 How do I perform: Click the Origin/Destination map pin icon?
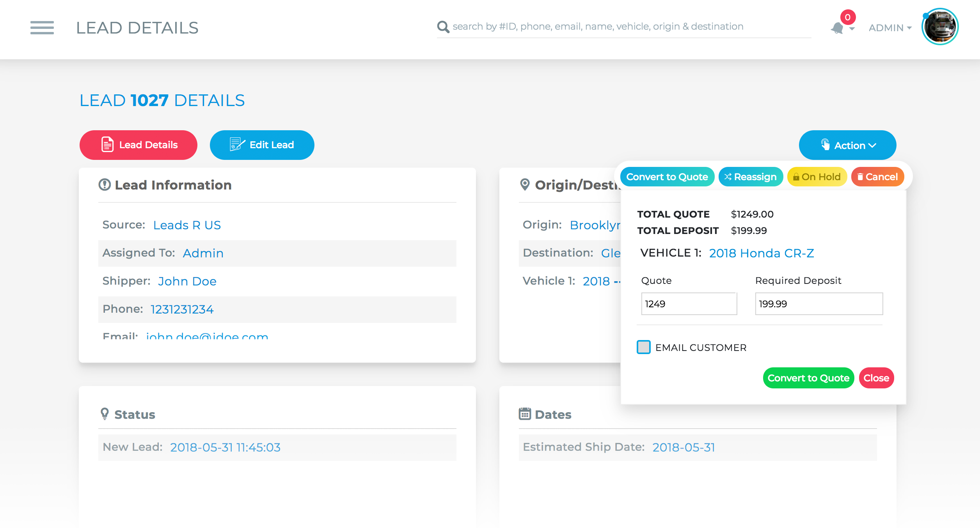click(525, 185)
